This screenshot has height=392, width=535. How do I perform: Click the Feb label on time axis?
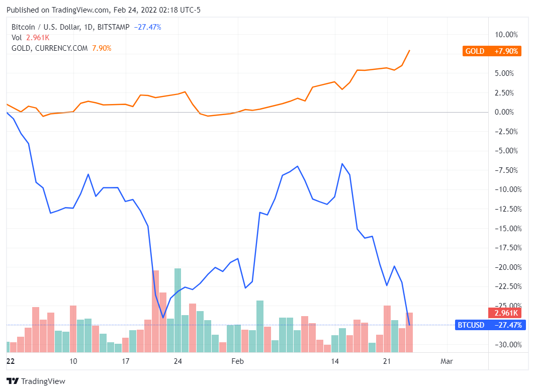237,361
